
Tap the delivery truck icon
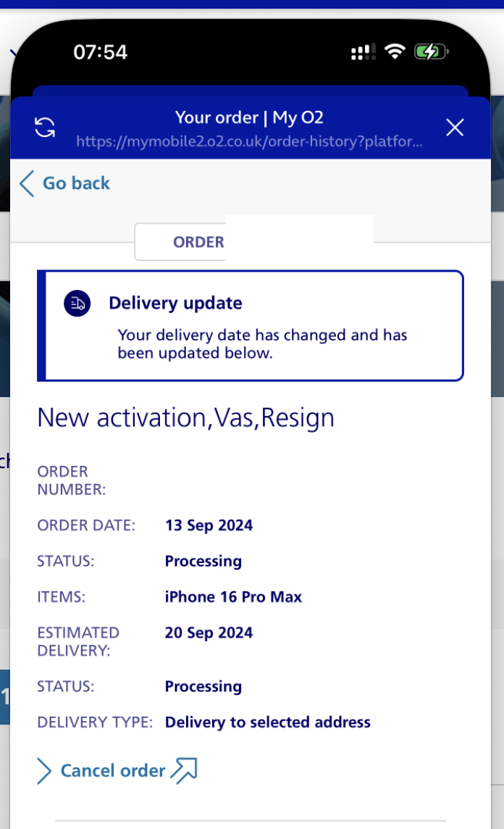pyautogui.click(x=77, y=304)
